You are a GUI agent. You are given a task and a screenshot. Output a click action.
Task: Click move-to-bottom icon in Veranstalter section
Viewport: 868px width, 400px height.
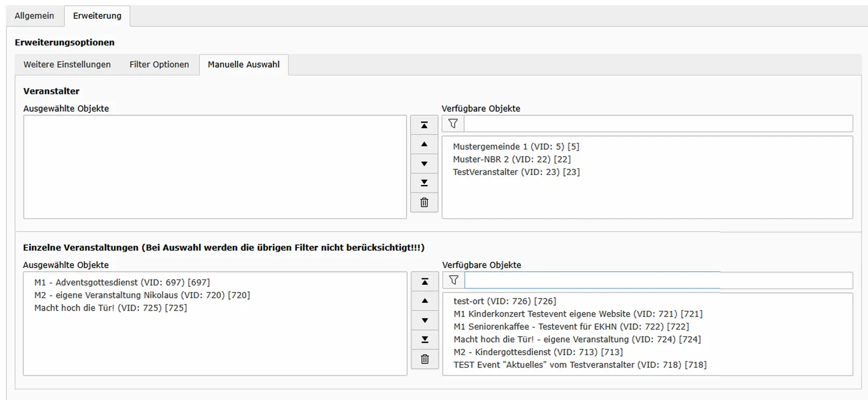click(x=424, y=183)
